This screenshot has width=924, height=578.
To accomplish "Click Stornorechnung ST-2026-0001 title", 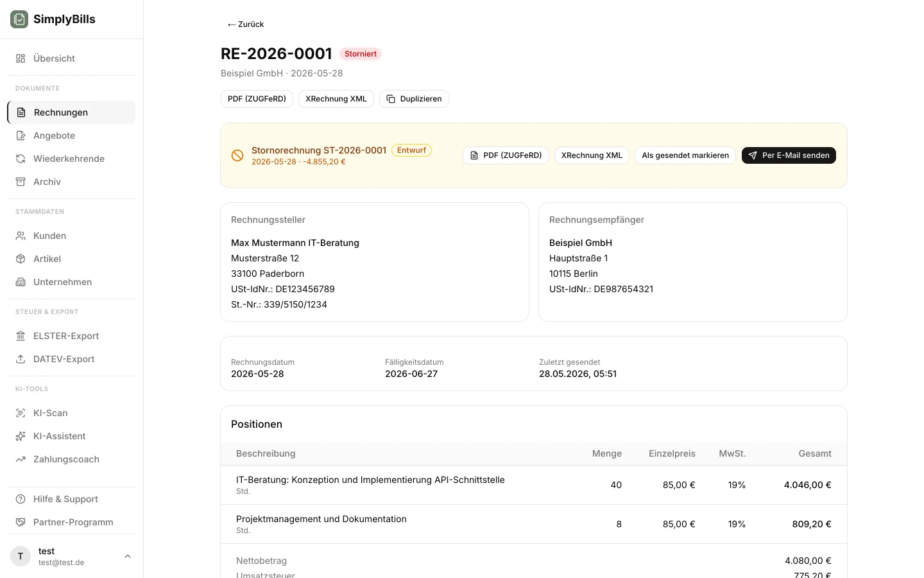I will coord(319,150).
